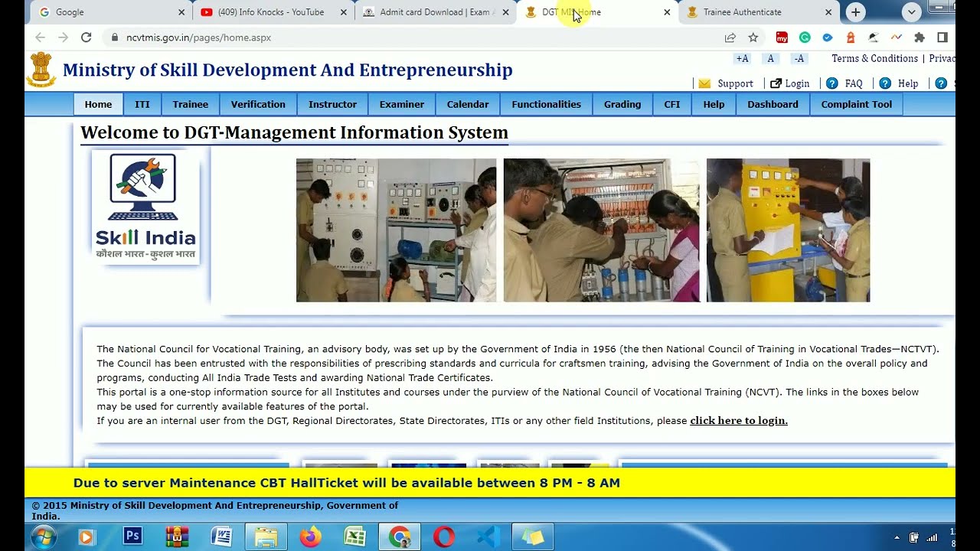Screen dimensions: 980x551
Task: Click the Skill India logo image
Action: (145, 207)
